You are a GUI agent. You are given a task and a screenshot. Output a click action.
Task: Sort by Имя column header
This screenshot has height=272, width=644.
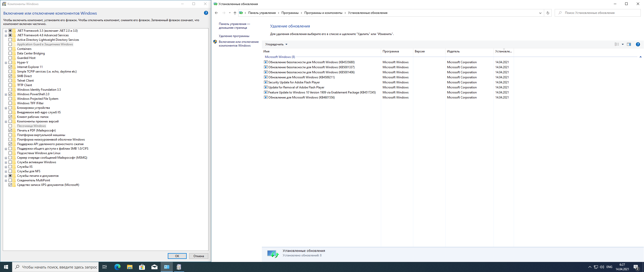point(321,51)
